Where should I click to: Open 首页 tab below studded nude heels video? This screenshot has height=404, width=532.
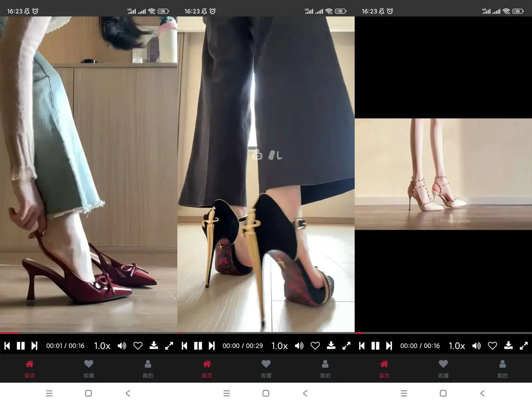(384, 369)
